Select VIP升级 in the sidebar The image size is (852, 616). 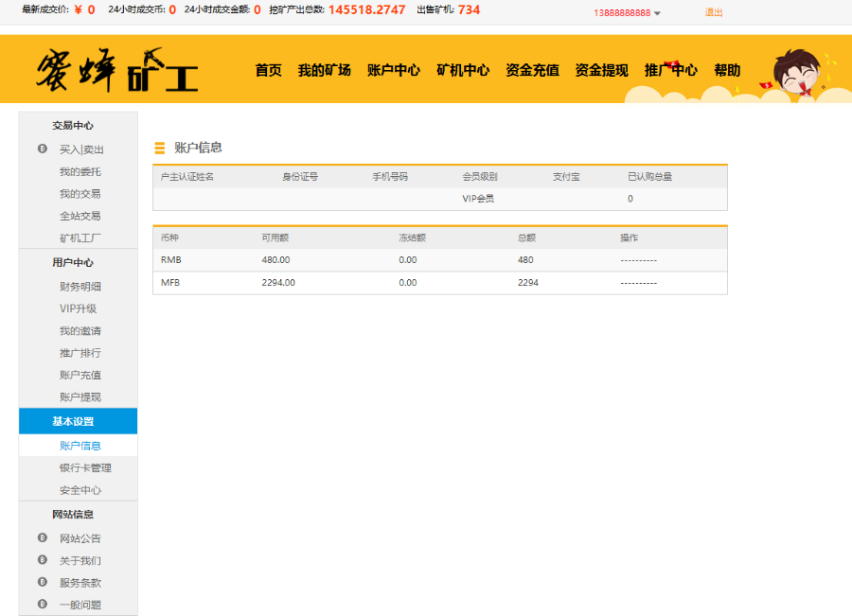[x=79, y=308]
